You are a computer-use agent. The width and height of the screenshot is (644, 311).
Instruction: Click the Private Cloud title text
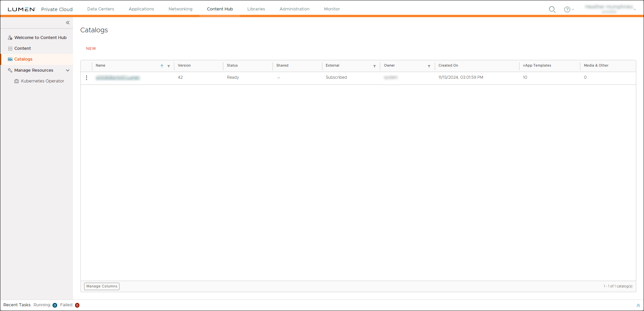pos(57,9)
